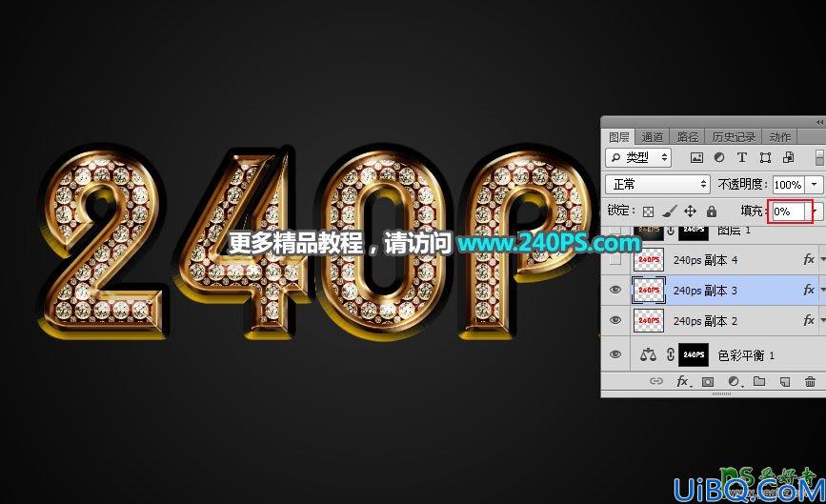
Task: Lock position move icon
Action: tap(690, 212)
